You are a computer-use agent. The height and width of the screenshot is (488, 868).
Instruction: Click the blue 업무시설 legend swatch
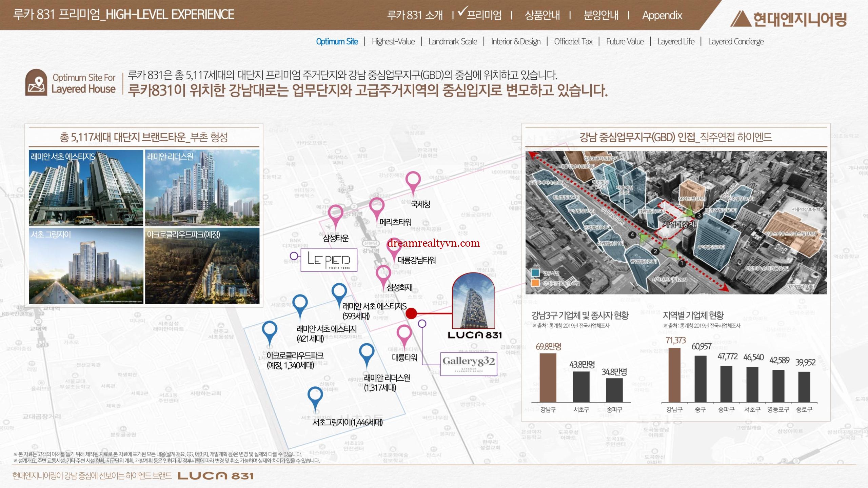(535, 273)
